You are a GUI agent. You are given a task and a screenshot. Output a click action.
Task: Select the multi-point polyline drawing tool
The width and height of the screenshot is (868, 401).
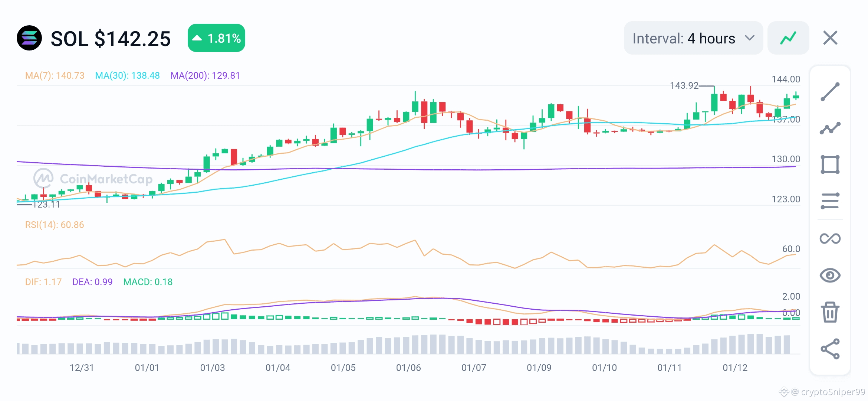pyautogui.click(x=830, y=128)
